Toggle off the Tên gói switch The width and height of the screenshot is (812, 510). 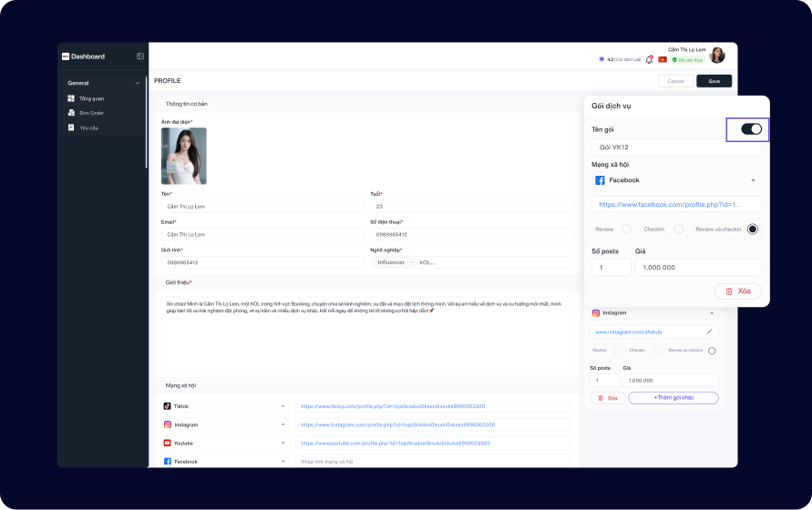(751, 129)
